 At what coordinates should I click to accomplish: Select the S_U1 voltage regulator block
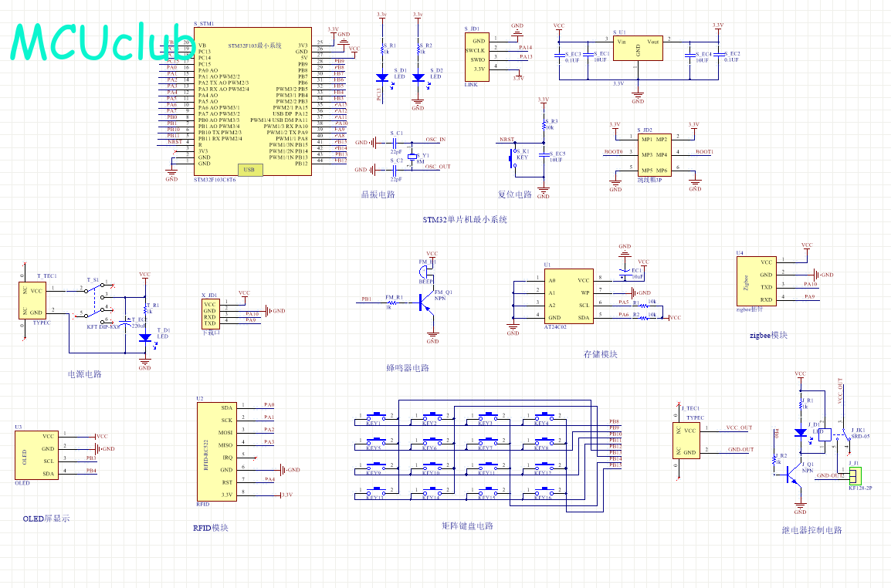click(638, 49)
